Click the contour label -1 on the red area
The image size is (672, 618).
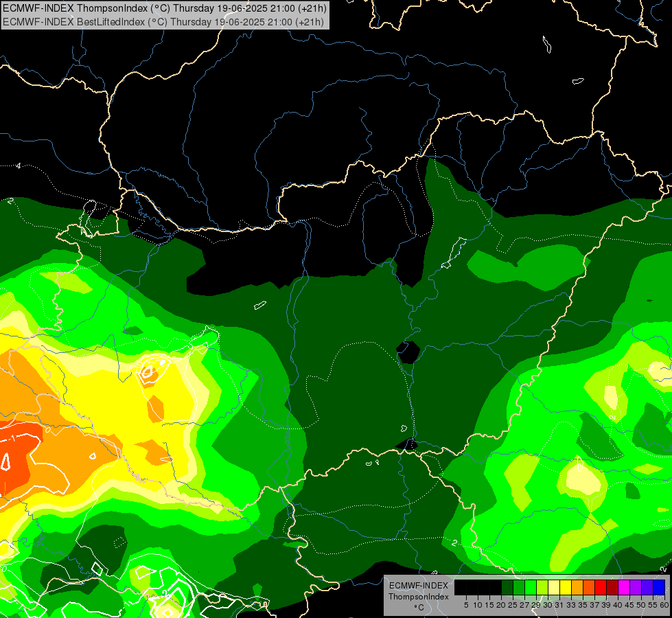point(13,438)
